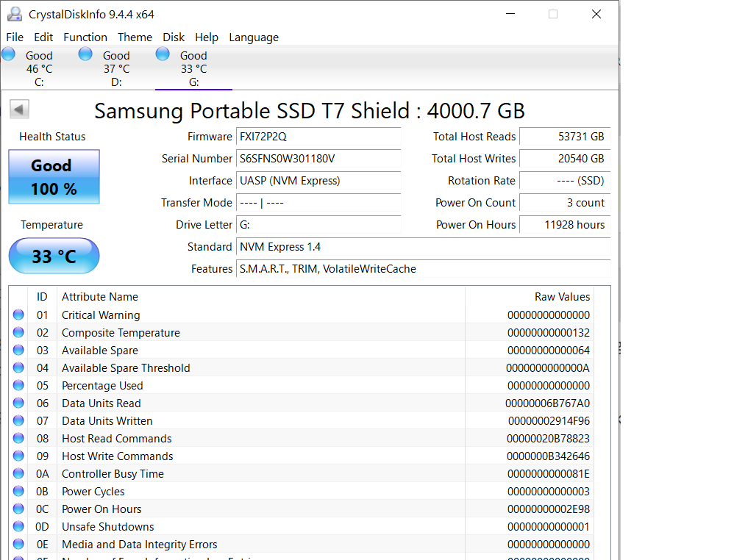Click the Raw Values column header
This screenshot has height=560, width=734.
point(562,297)
